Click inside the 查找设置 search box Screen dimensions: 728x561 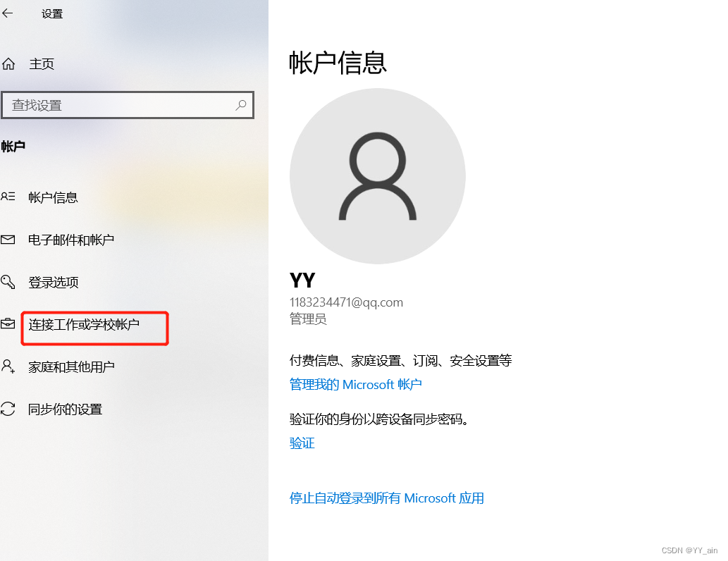tap(128, 106)
